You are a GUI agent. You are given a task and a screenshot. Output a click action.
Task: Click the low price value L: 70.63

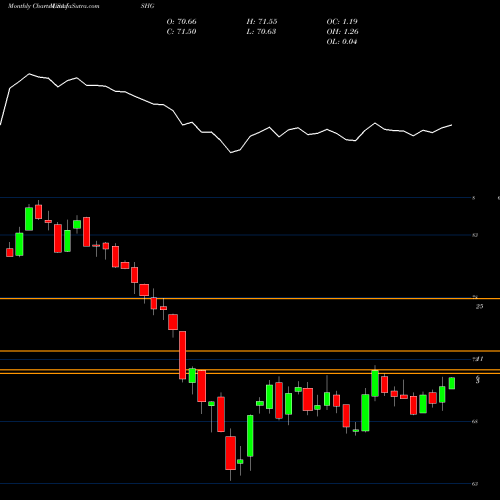point(262,32)
